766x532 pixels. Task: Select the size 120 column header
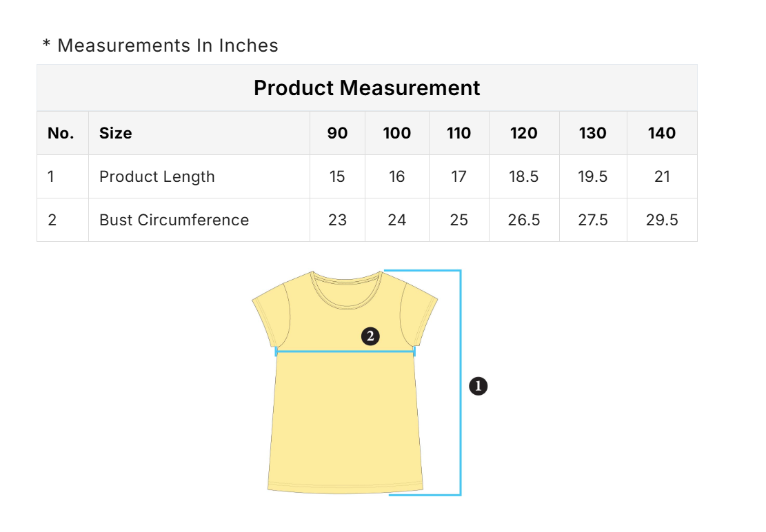[x=524, y=133]
